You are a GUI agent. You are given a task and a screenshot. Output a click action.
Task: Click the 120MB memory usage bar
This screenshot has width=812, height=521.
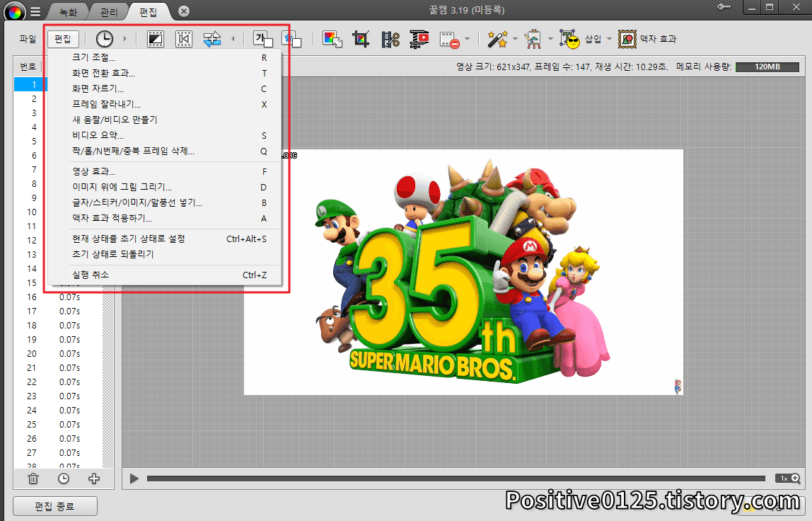point(767,67)
